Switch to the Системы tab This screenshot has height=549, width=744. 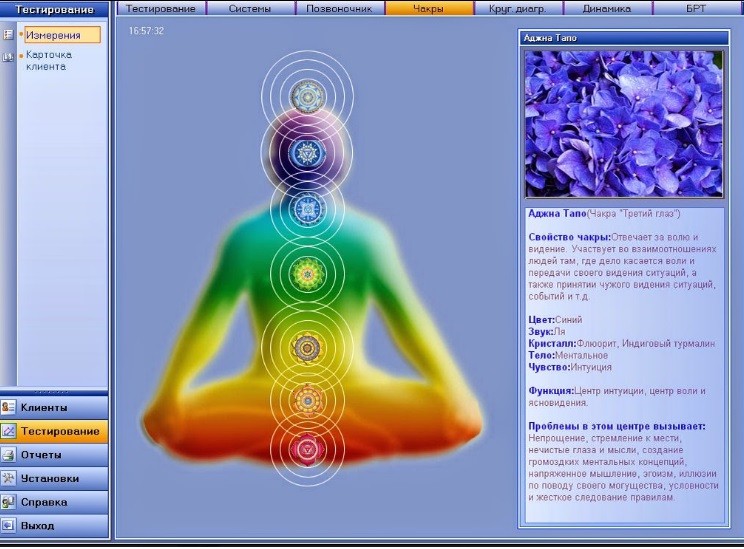tap(251, 8)
